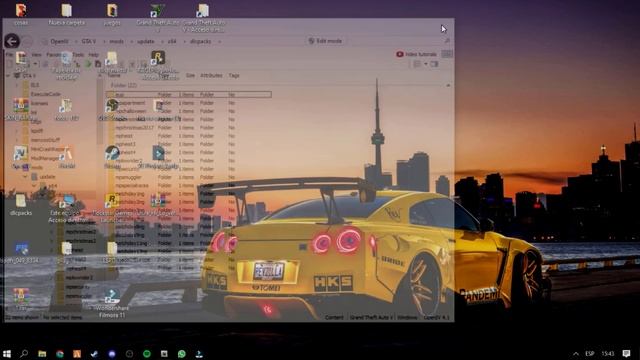Image resolution: width=640 pixels, height=360 pixels.
Task: Jump to mods in the breadcrumb path
Action: (116, 41)
